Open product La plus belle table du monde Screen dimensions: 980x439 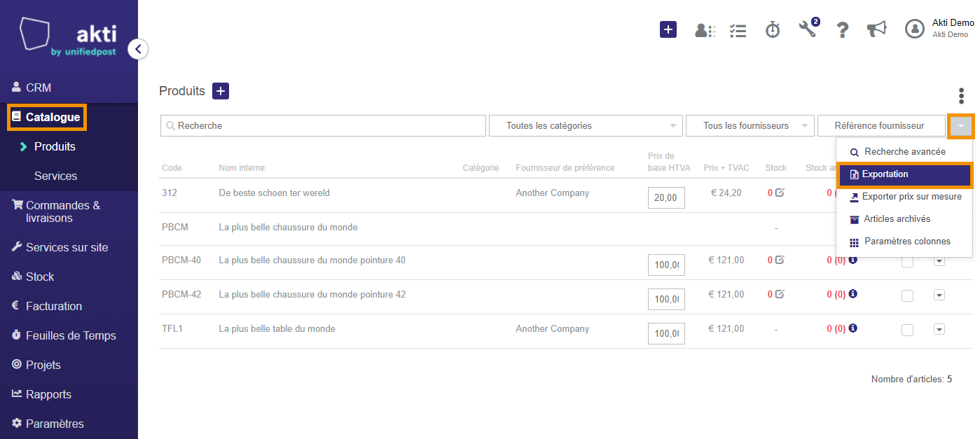(x=277, y=328)
